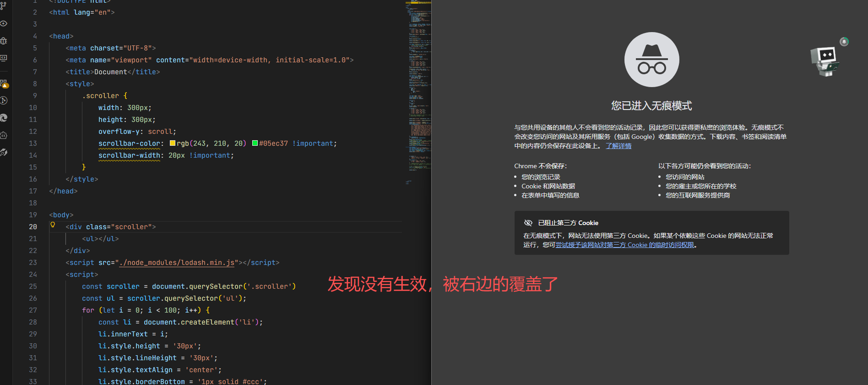
Task: Open the Remote Explorer monitor icon
Action: (x=4, y=58)
